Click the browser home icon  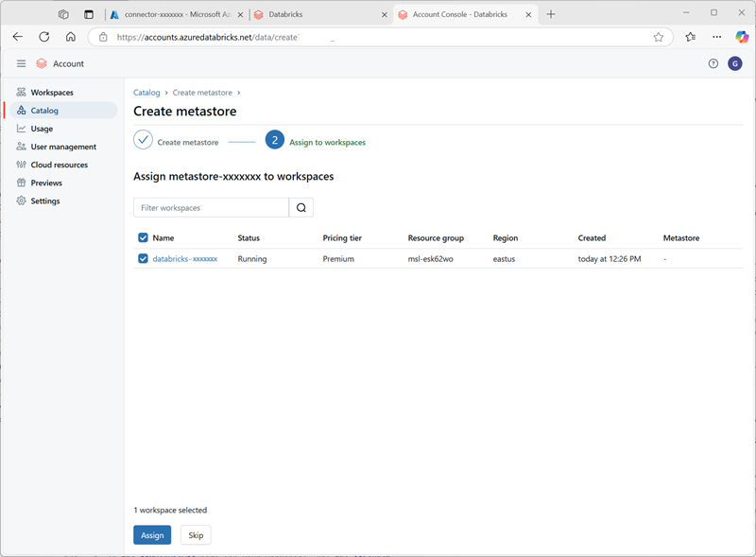(71, 37)
